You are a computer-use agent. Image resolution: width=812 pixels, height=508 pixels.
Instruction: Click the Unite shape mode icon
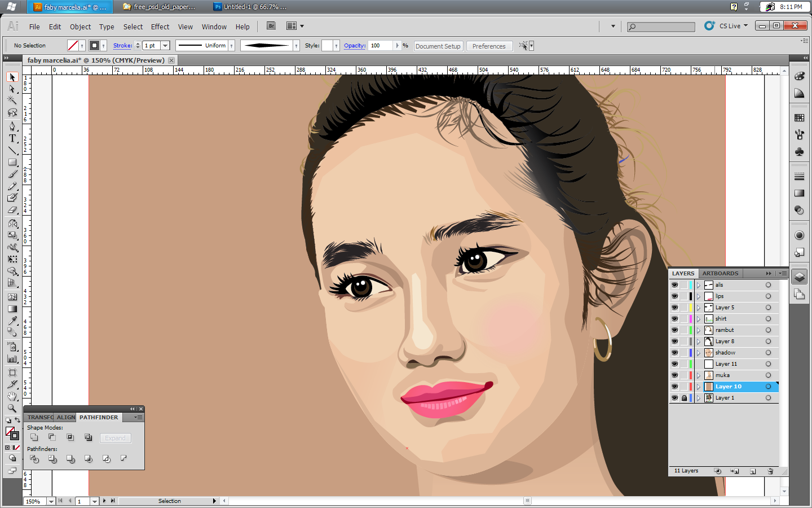click(34, 437)
